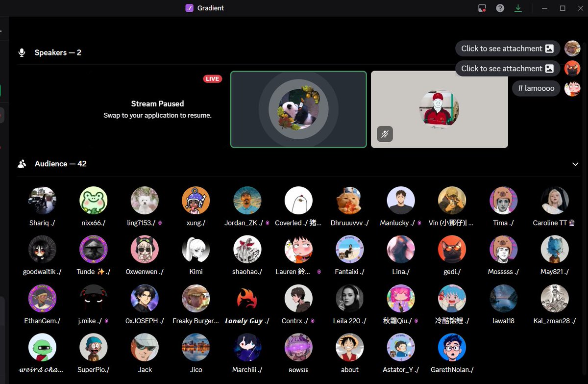The width and height of the screenshot is (588, 384).
Task: Click ROWSIE's avatar in the audience grid
Action: (298, 347)
